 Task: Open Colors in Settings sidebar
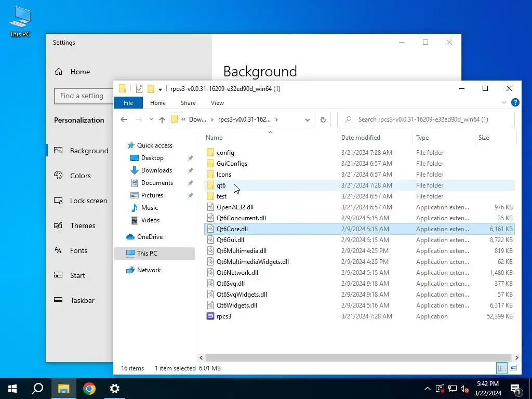(81, 176)
